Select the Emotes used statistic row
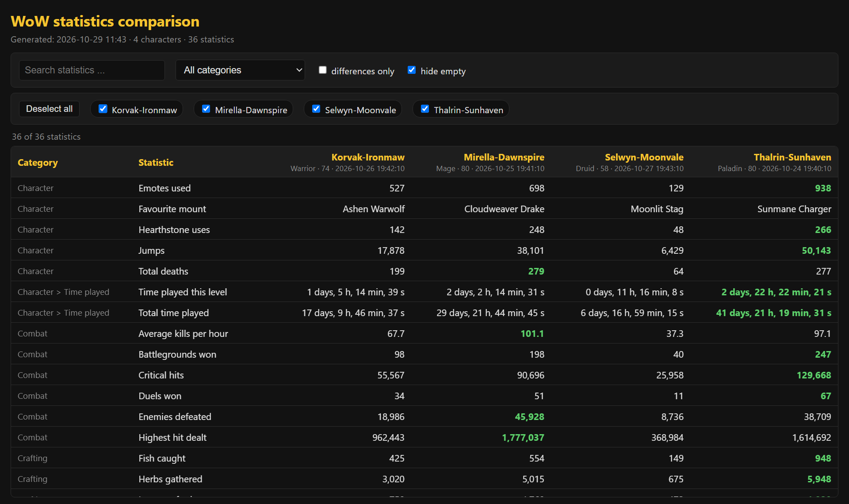The height and width of the screenshot is (504, 849). (x=424, y=188)
